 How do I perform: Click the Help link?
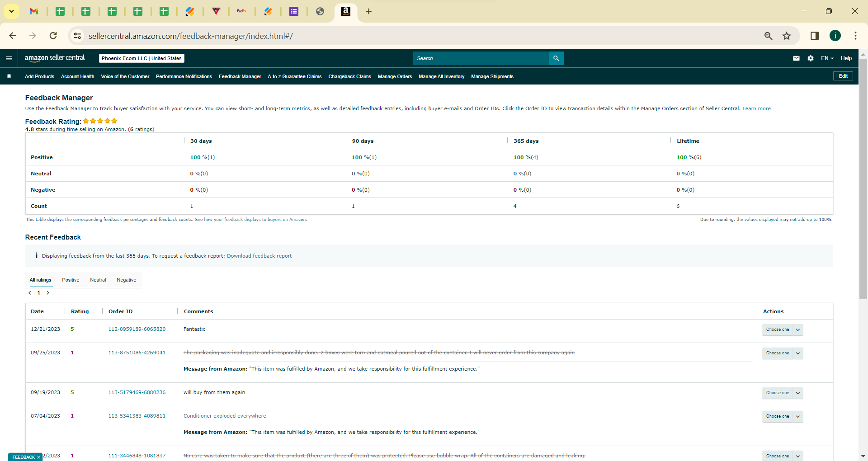click(x=846, y=58)
